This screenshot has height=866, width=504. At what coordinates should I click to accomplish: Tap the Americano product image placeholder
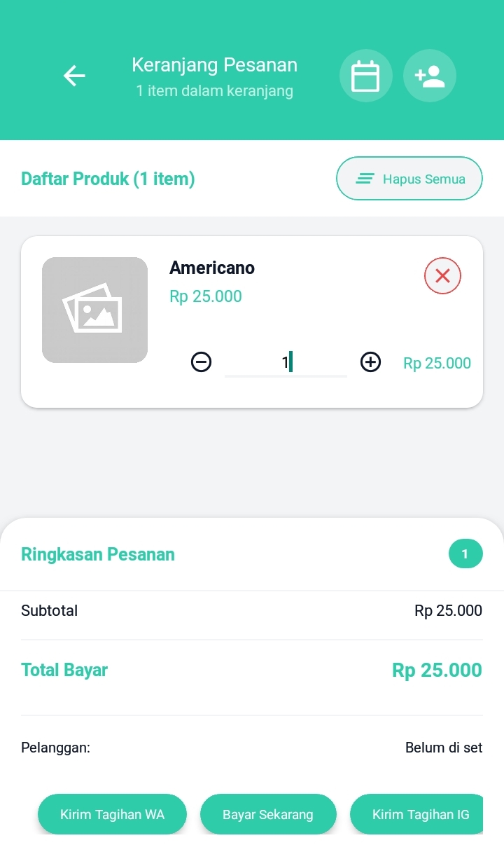point(94,310)
